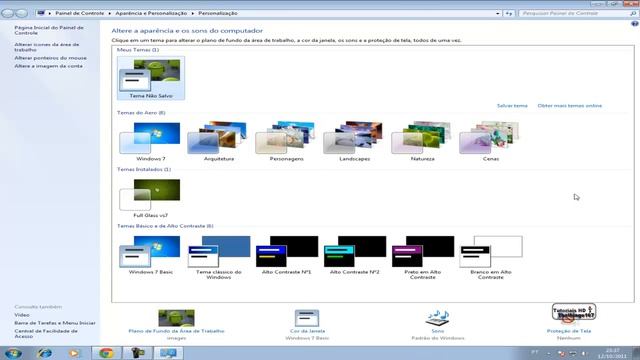This screenshot has width=640, height=360.
Task: Choose the Natureza theme
Action: (422, 141)
